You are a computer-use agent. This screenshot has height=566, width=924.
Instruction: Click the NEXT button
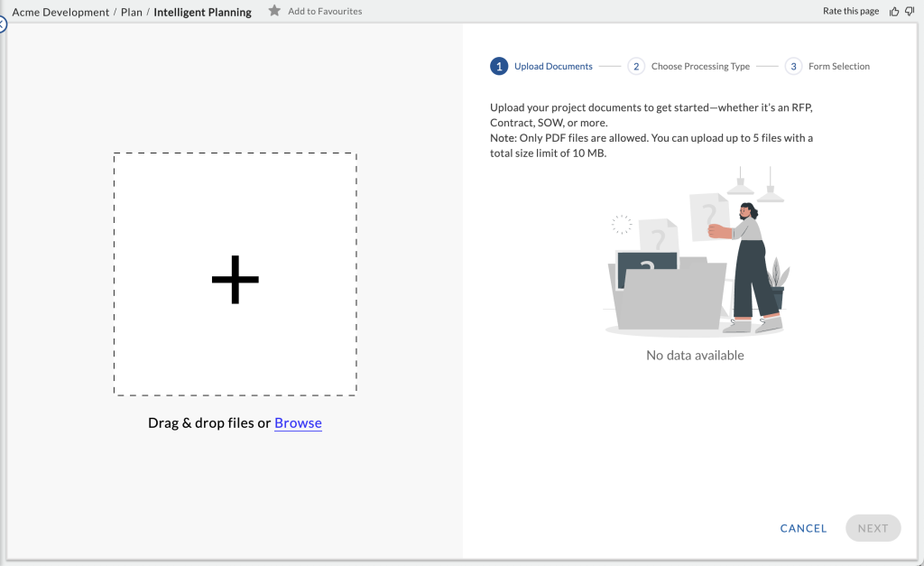[873, 528]
